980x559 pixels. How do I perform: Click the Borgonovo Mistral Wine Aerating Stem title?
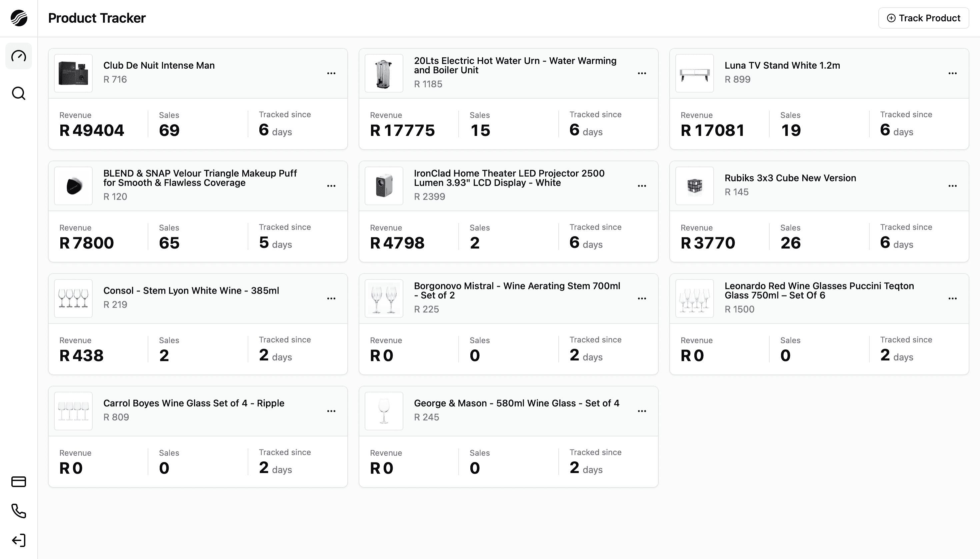(517, 290)
